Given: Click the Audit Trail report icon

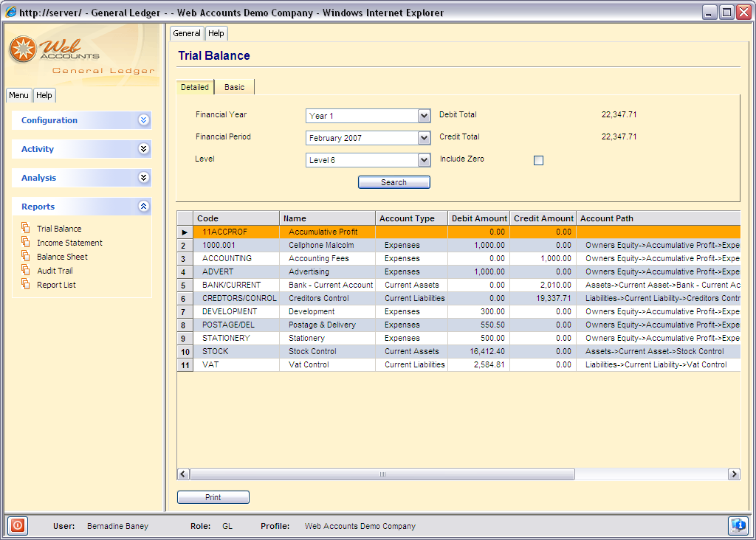Looking at the screenshot, I should click(x=26, y=271).
